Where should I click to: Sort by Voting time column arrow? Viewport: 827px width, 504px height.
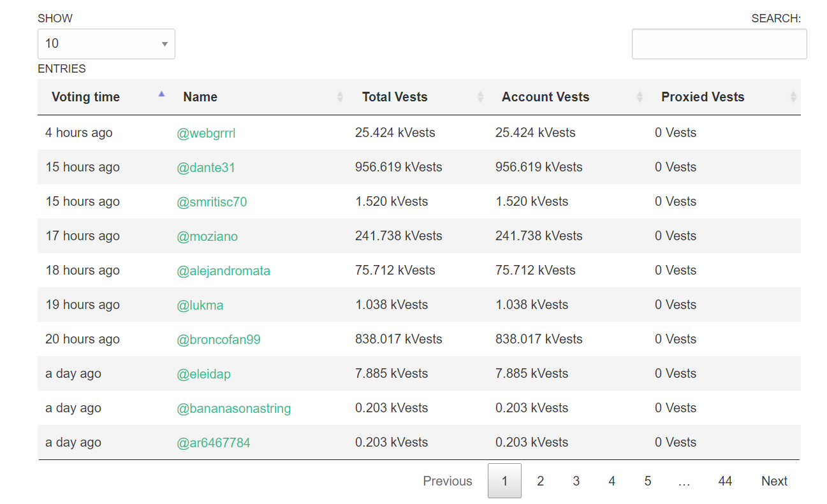pyautogui.click(x=161, y=94)
